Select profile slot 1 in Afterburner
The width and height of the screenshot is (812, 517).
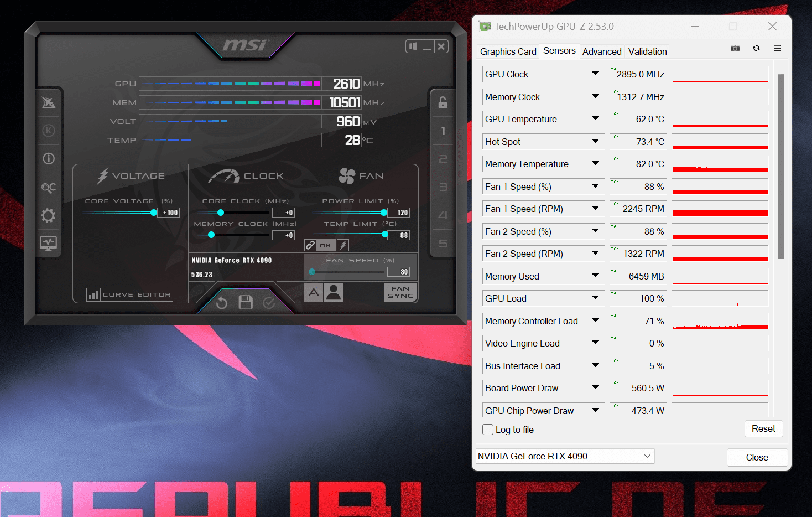tap(443, 131)
